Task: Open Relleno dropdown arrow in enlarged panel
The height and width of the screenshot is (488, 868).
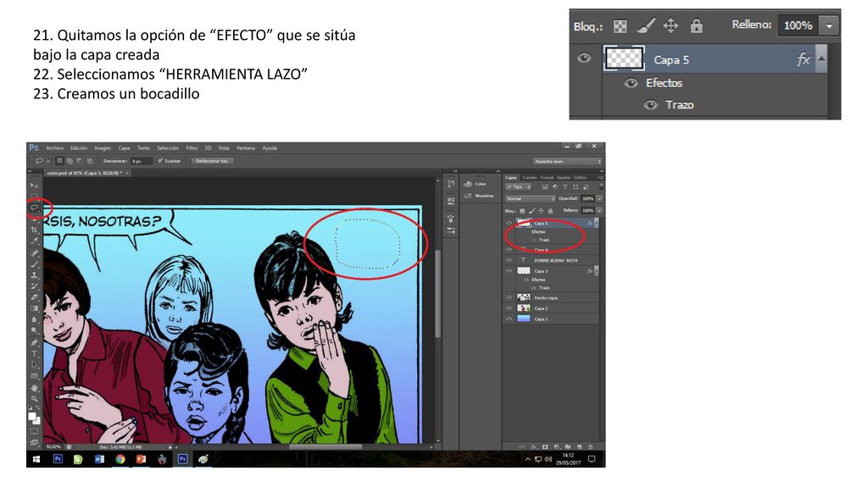Action: tap(829, 25)
